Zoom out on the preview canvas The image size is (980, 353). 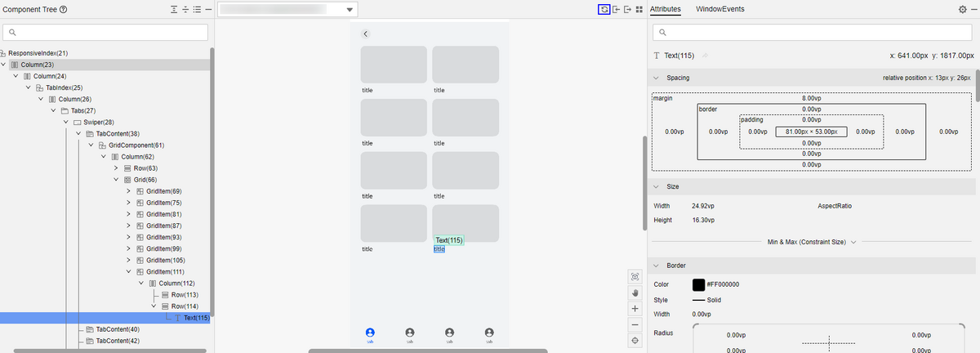pos(635,324)
